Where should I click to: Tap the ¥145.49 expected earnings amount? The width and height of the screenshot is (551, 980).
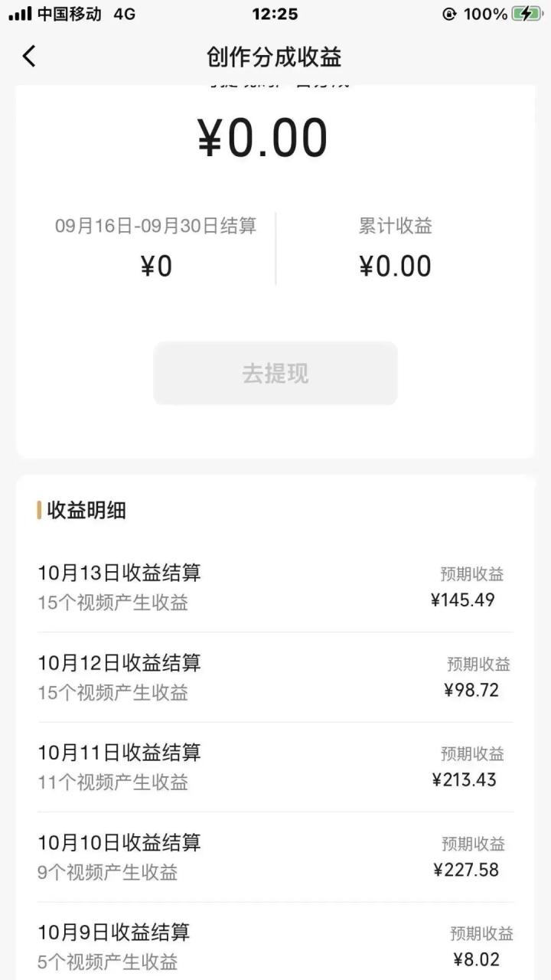coord(463,600)
